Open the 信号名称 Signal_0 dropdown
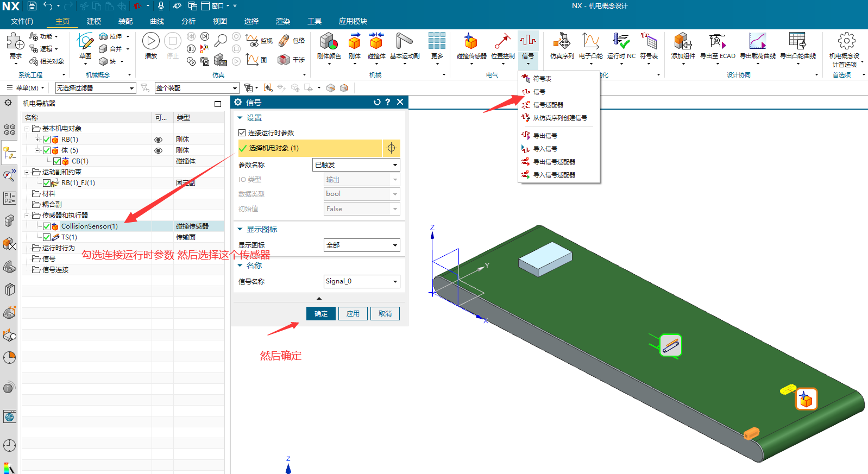This screenshot has width=868, height=474. [x=362, y=281]
